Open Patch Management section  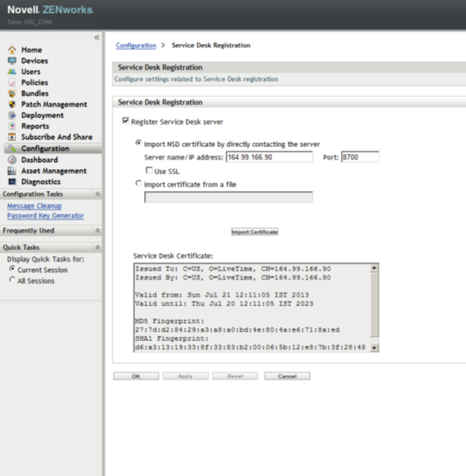(x=54, y=105)
